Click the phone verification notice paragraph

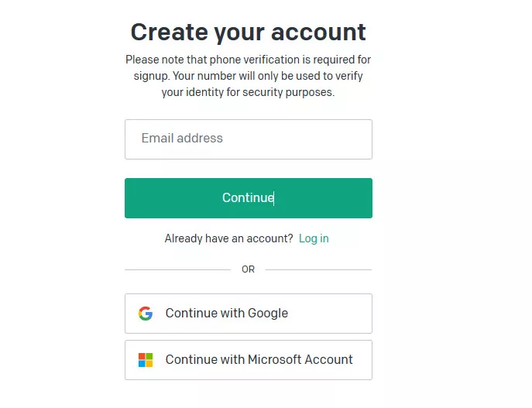pos(248,76)
